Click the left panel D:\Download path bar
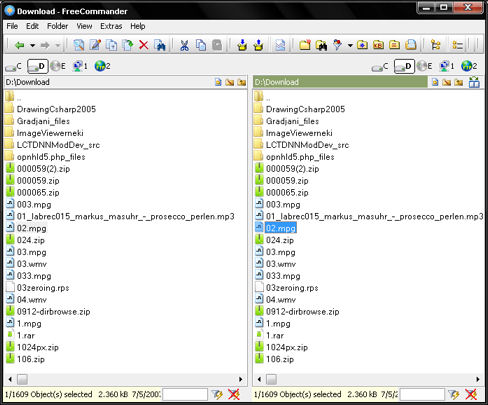 click(x=108, y=82)
